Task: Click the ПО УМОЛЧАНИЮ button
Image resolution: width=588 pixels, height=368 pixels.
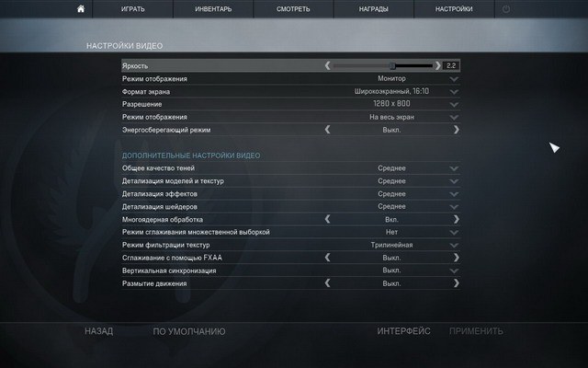Action: coord(189,331)
